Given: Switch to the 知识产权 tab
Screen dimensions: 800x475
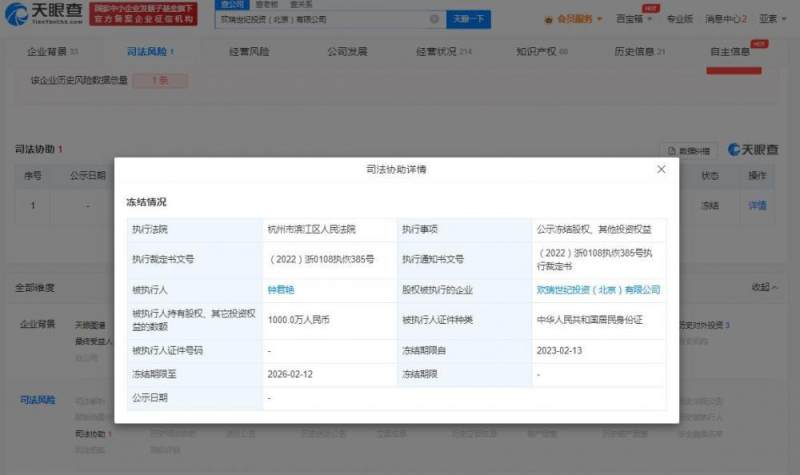Looking at the screenshot, I should pos(542,52).
